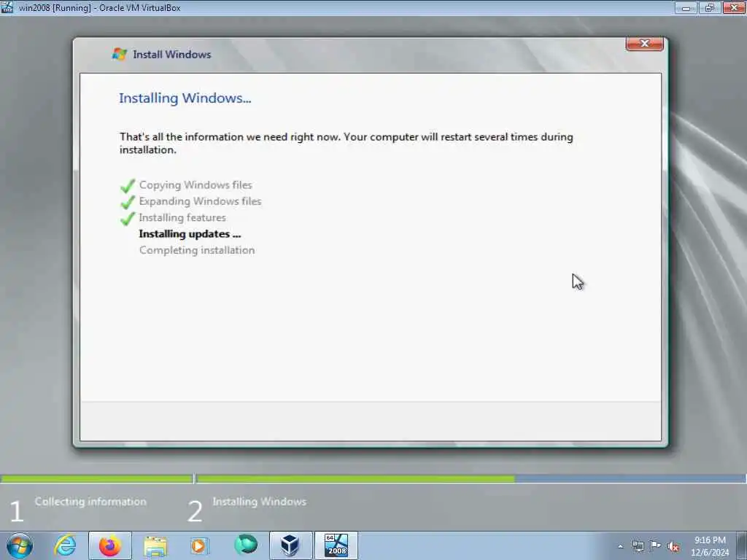Click the date 12/6/2024 in tray
Viewport: 747px width, 560px height.
coord(710,553)
